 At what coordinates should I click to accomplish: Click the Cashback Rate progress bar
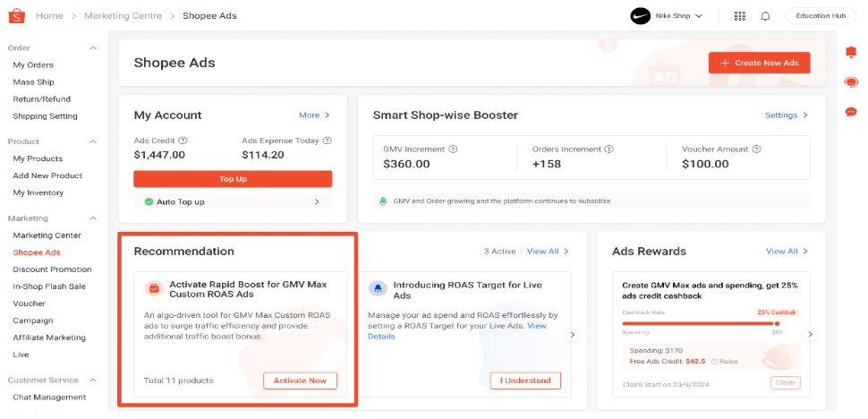click(701, 323)
